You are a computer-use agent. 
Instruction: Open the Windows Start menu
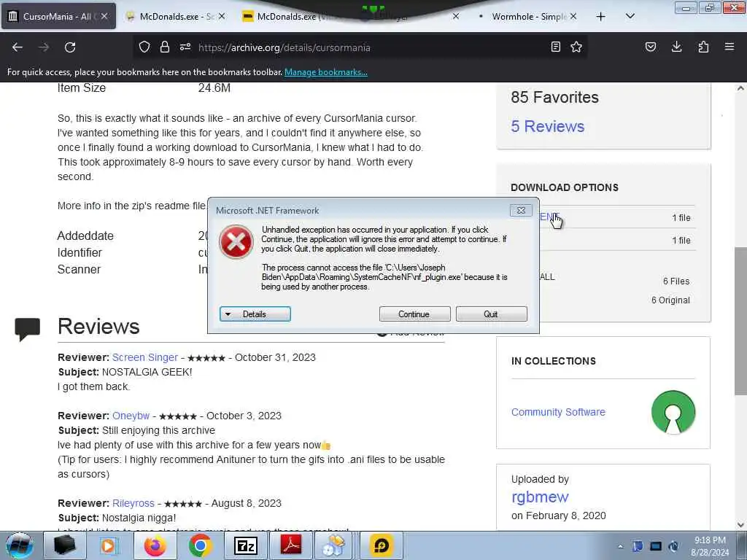pos(20,545)
